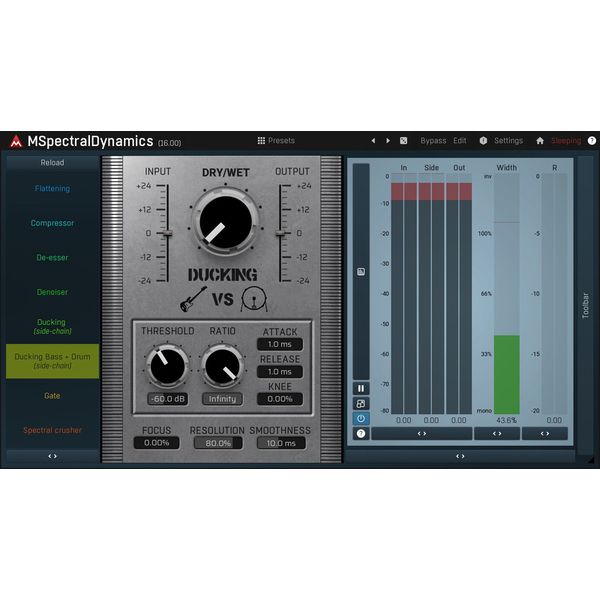Click the In meter bars

tap(404, 293)
